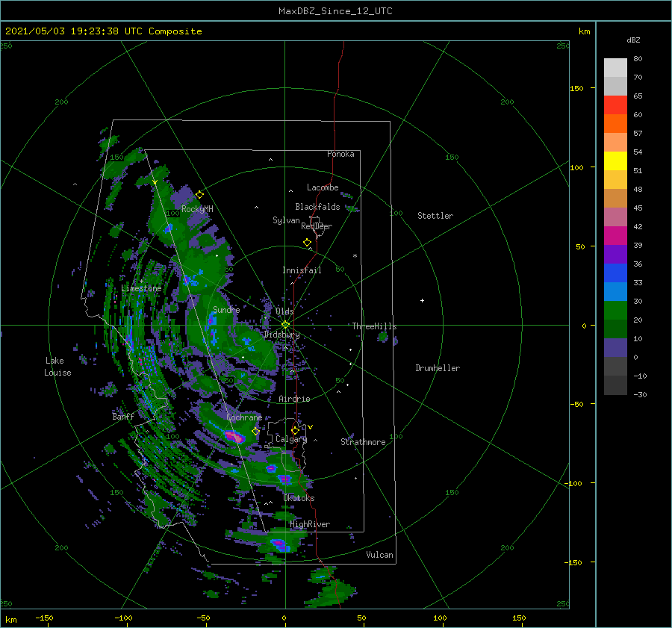The image size is (672, 628).
Task: Pick the indigo swatch between 10 and 0
Action: 615,348
